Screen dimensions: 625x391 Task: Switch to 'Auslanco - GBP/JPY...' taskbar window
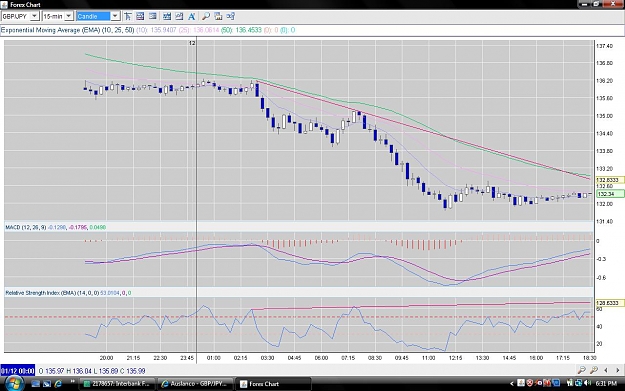[195, 384]
